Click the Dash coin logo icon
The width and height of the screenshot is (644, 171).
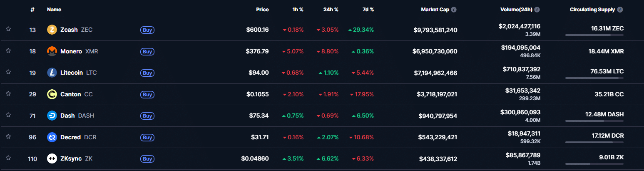[52, 116]
